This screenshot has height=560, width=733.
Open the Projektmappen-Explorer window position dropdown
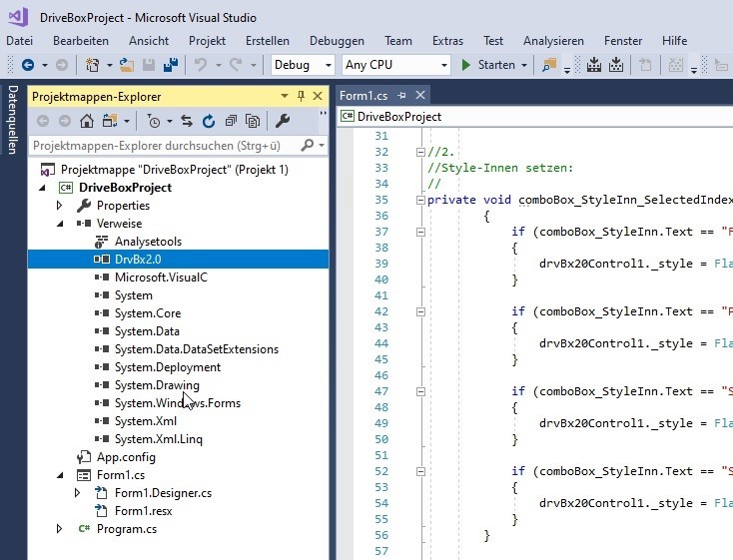285,96
